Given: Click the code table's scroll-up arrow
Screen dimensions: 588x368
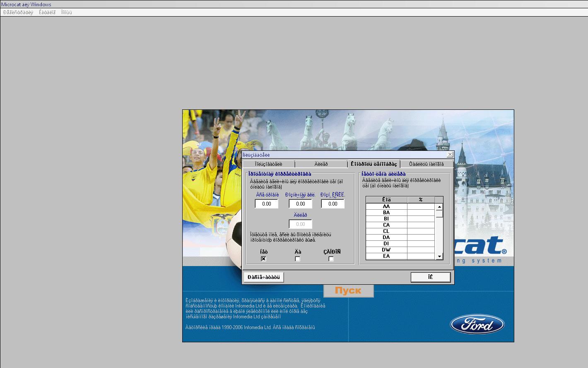Looking at the screenshot, I should click(439, 206).
